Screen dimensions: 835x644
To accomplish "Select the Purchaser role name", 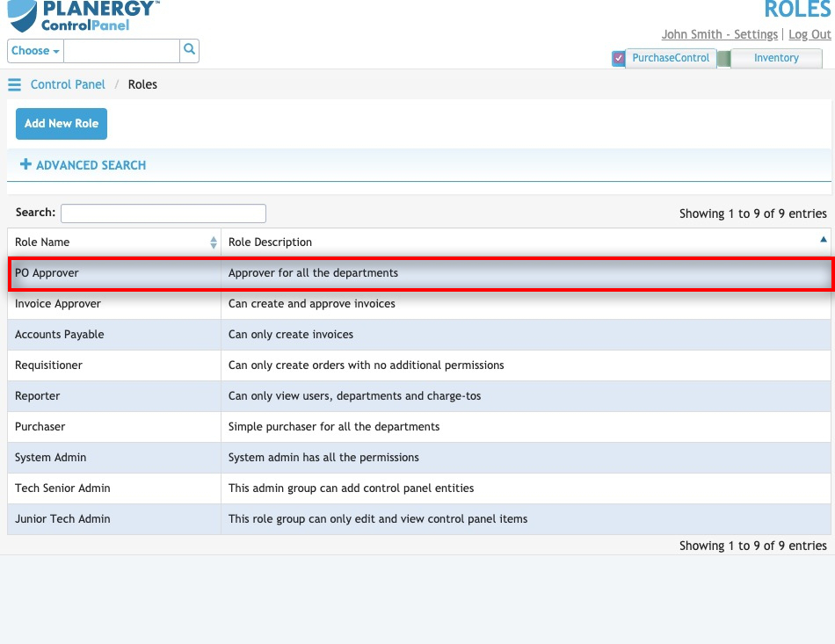I will (x=40, y=427).
